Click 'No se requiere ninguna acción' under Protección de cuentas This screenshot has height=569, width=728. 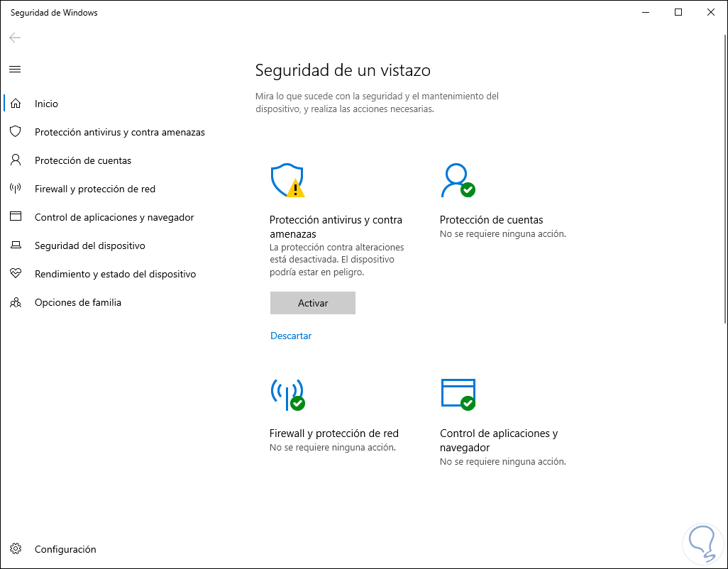point(503,234)
